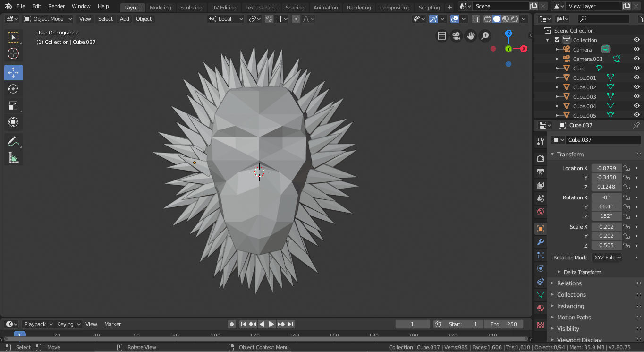Toggle visibility of Camera.001
The width and height of the screenshot is (644, 352).
(636, 59)
